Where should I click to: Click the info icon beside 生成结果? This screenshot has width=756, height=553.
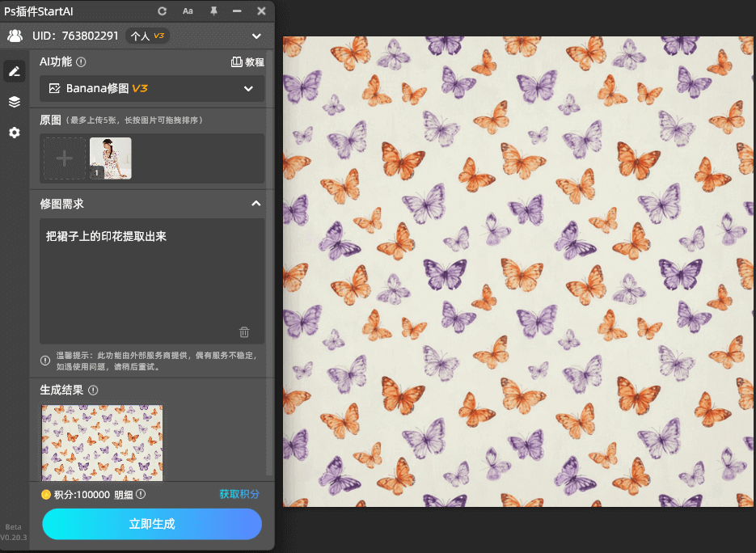click(92, 390)
